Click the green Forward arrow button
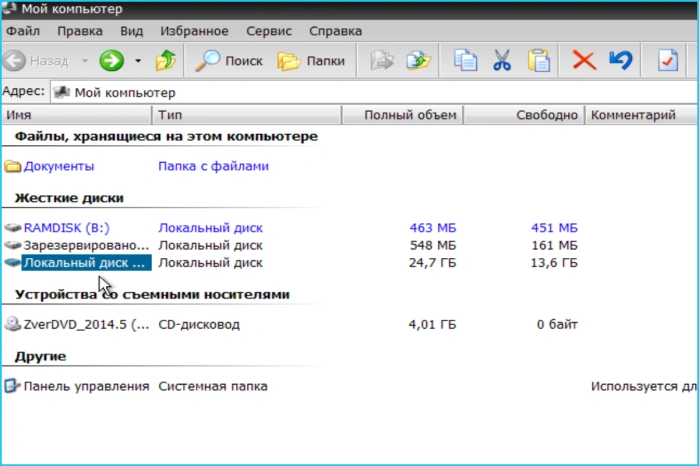The height and width of the screenshot is (466, 699). click(111, 61)
